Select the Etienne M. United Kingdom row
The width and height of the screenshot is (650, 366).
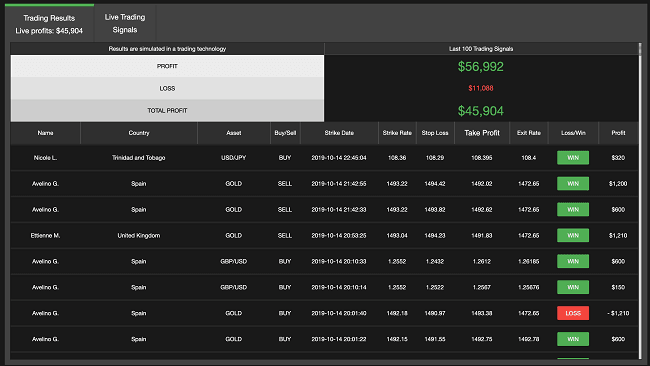click(x=325, y=235)
